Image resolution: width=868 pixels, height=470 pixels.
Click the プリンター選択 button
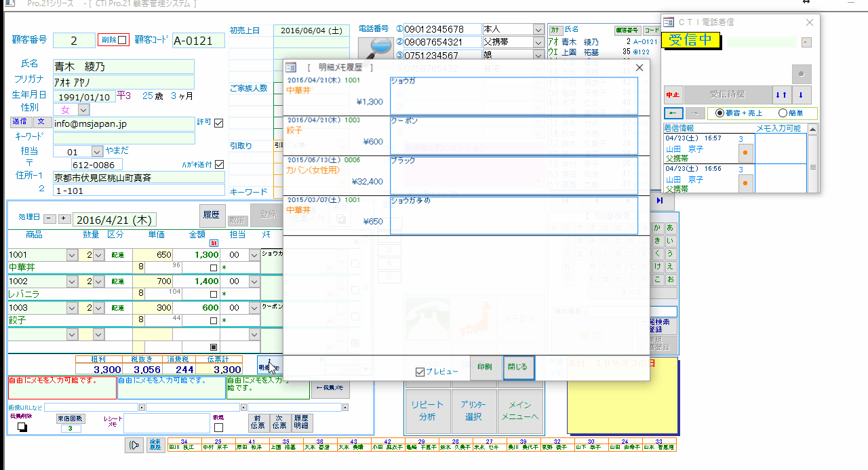pos(474,411)
